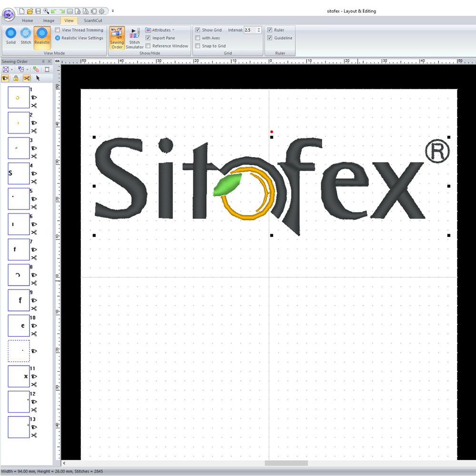The height and width of the screenshot is (476, 476).
Task: Launch the Stitch Simulator
Action: 135,38
